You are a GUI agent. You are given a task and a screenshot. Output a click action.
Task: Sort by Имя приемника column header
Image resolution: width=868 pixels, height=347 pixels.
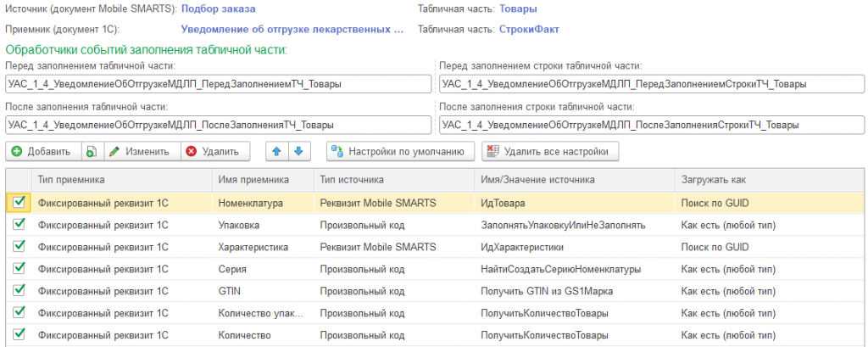click(x=263, y=180)
